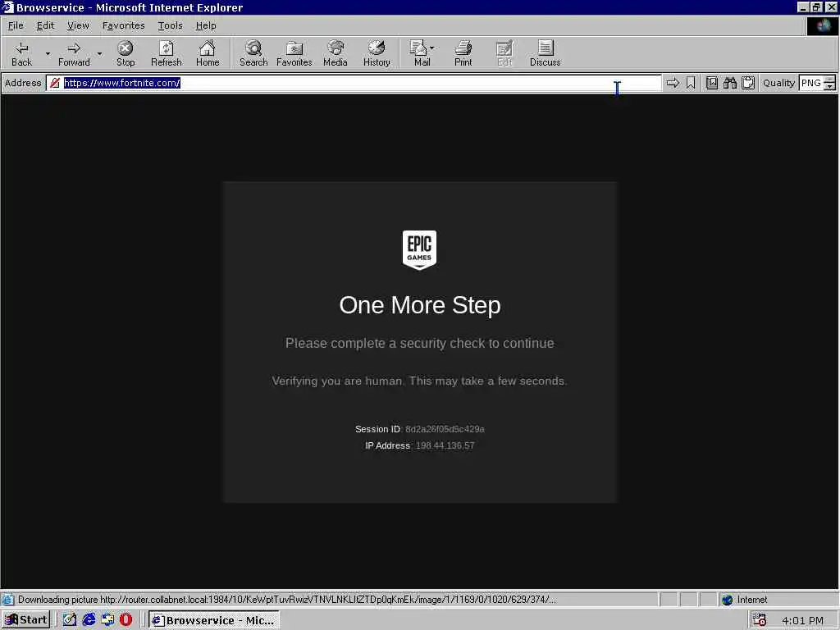The image size is (840, 630).
Task: Open the Favorites pane from the toolbar
Action: coord(294,53)
